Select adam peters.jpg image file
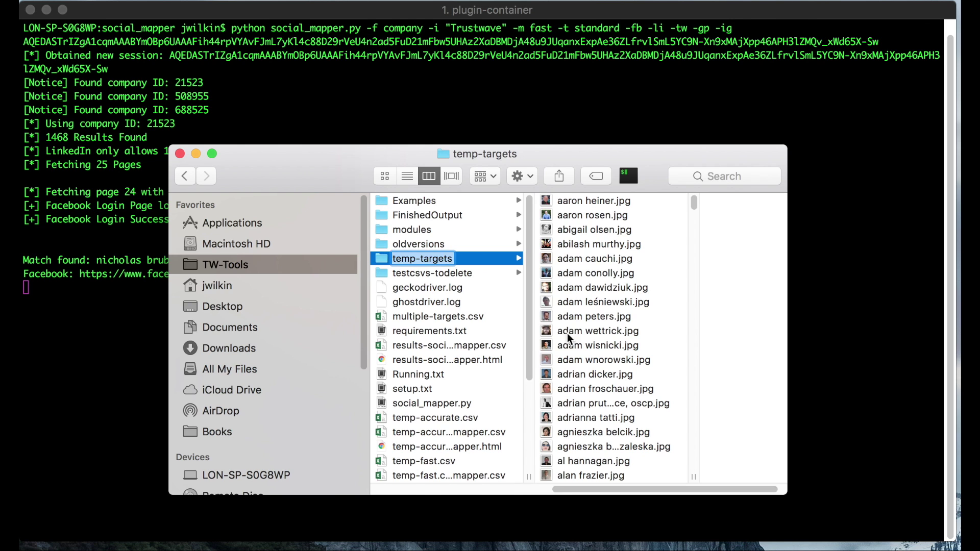 594,316
